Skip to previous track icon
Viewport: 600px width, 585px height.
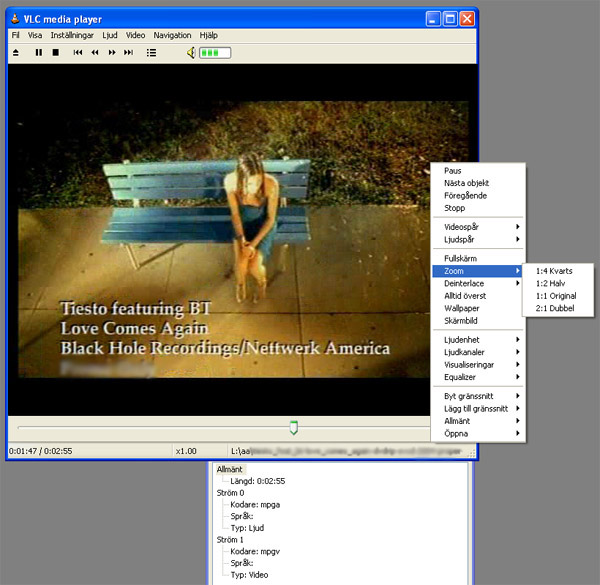[x=78, y=52]
